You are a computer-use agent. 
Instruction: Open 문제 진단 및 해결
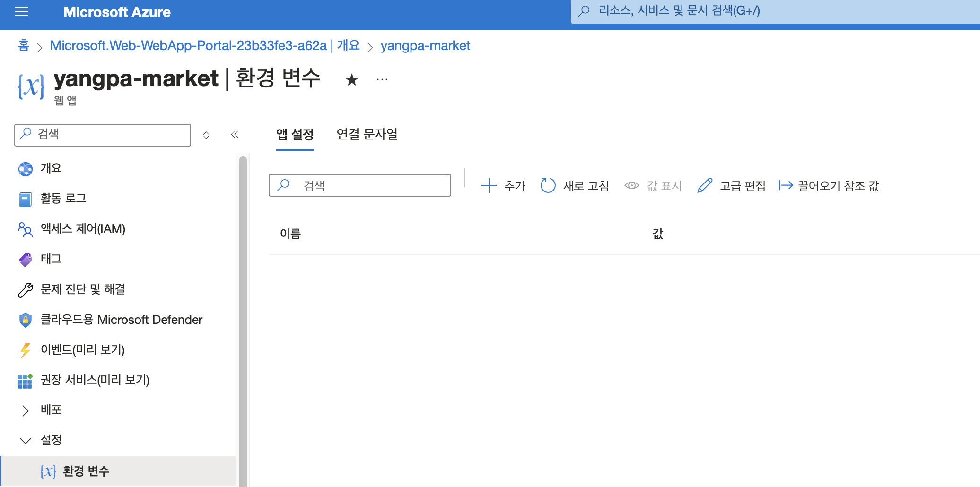pos(83,289)
